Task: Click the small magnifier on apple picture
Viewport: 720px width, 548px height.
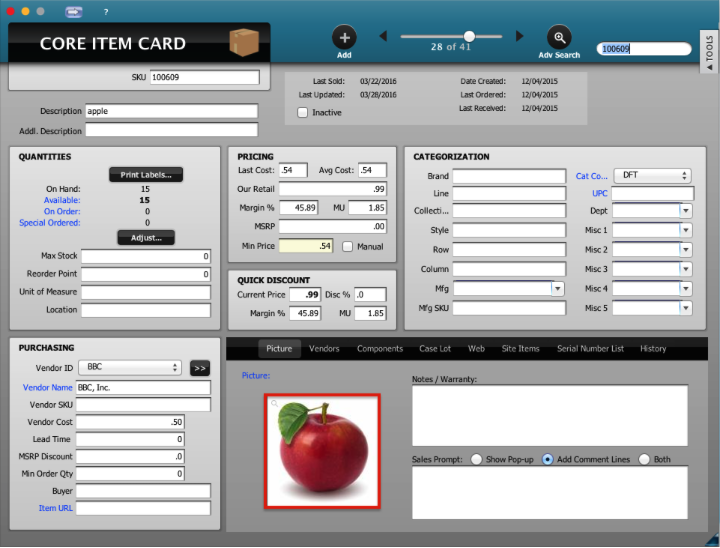Action: click(274, 403)
